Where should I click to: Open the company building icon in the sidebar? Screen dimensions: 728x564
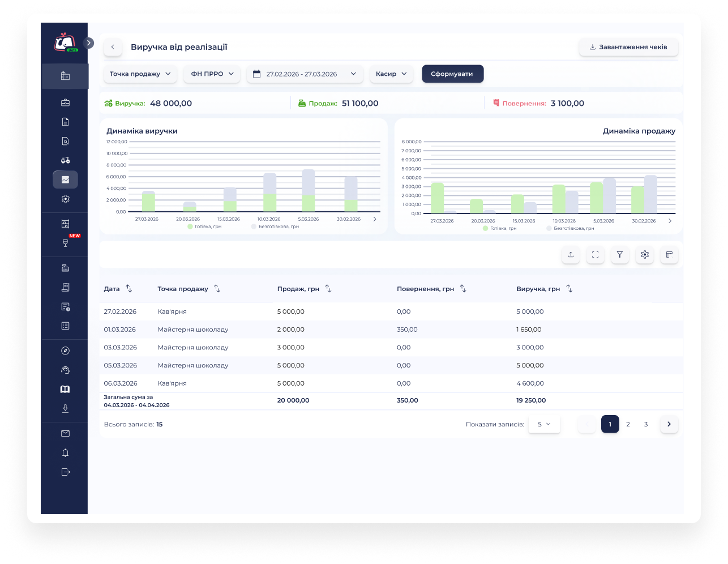65,76
